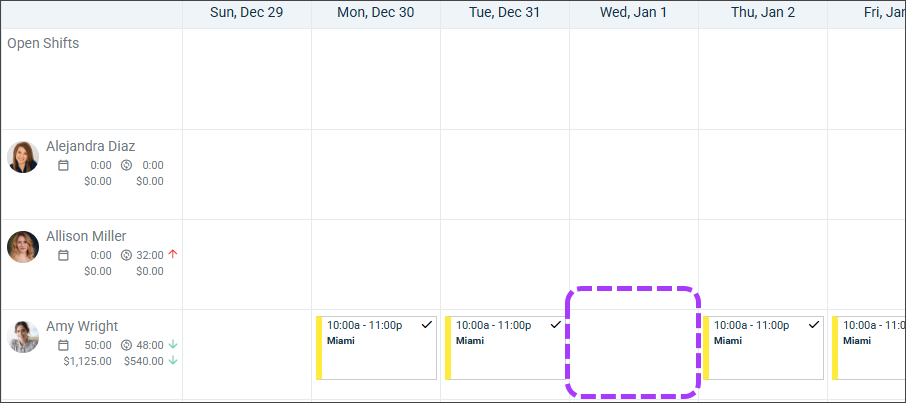Click the green down arrow beside $540.00

173,360
